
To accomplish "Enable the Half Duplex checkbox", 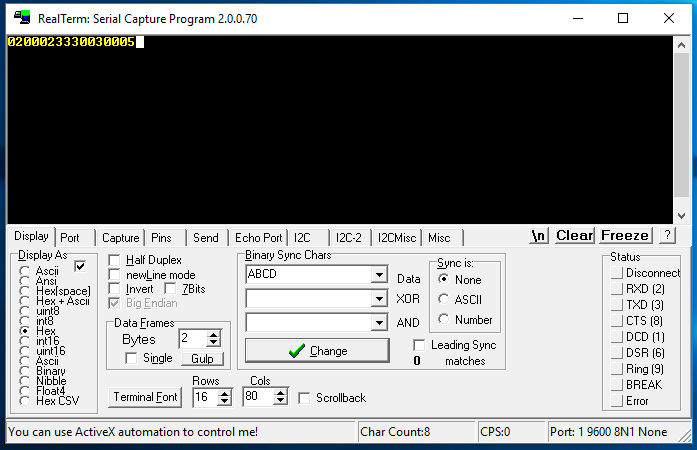I will coord(114,261).
